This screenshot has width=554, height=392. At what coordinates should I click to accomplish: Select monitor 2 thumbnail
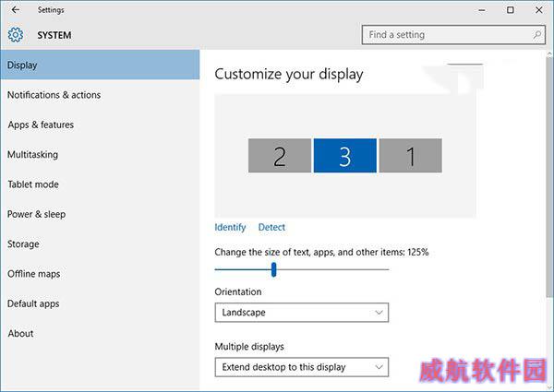[280, 156]
